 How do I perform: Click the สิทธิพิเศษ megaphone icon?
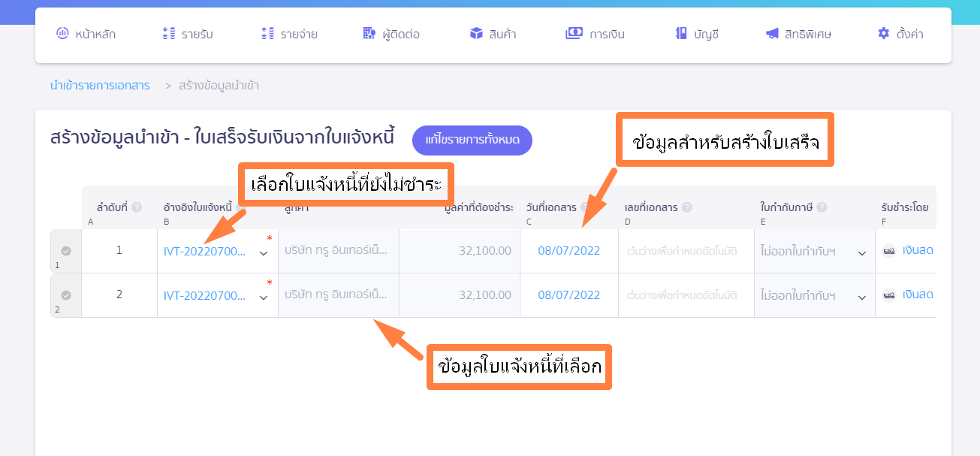click(x=772, y=34)
